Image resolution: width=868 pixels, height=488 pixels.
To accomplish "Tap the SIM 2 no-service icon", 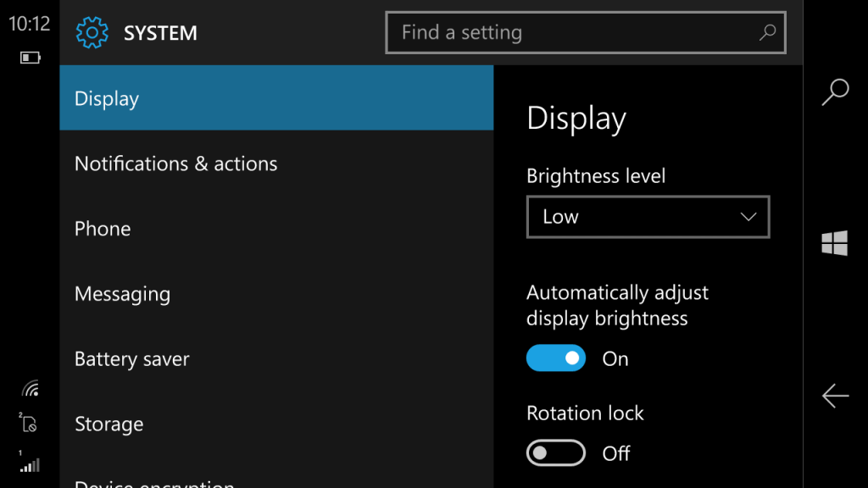I will (x=28, y=423).
